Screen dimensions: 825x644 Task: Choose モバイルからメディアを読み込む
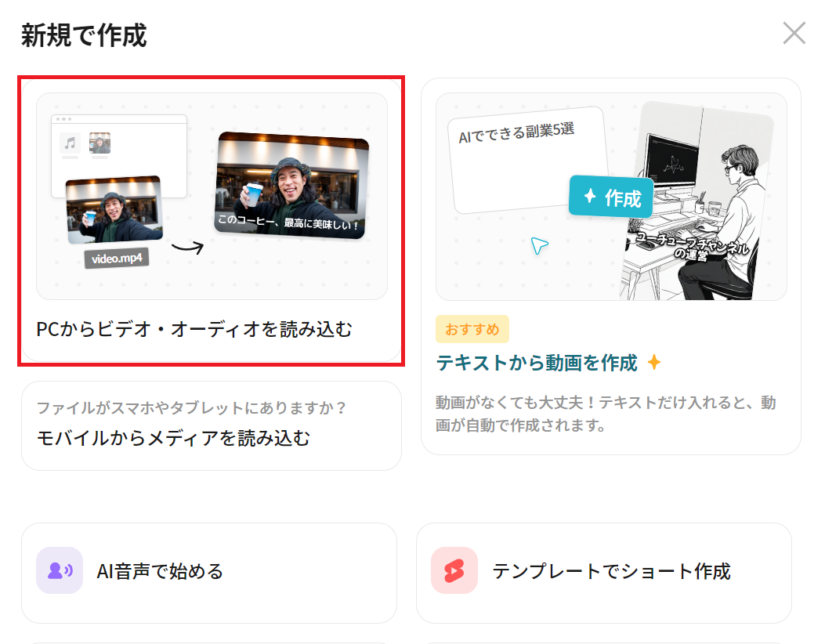(x=174, y=438)
